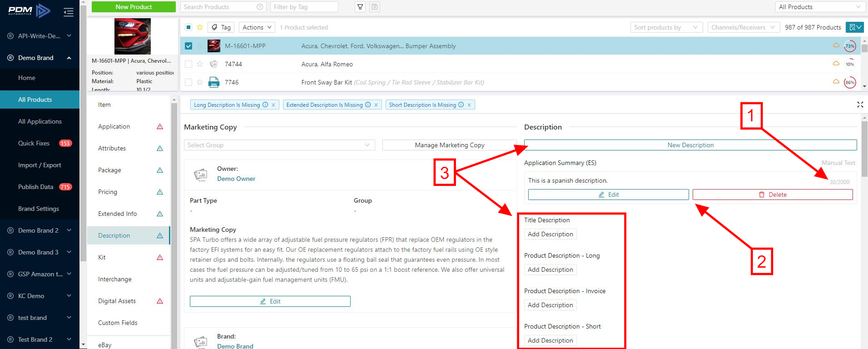Edit the Marketing Copy text
The height and width of the screenshot is (349, 868).
point(270,301)
